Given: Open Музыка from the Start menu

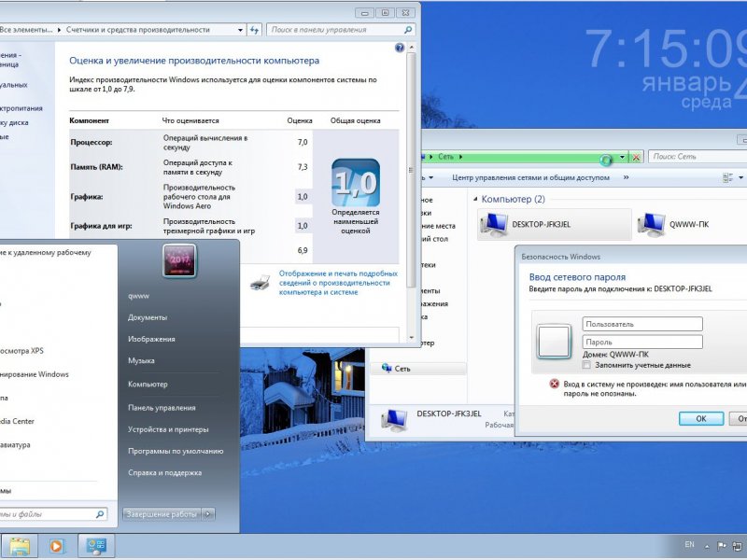Looking at the screenshot, I should point(141,360).
